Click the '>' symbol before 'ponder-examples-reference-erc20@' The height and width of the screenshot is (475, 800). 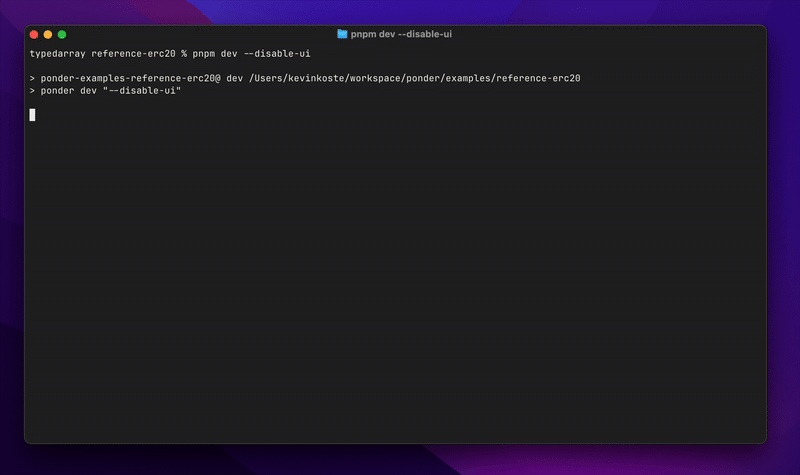coord(32,78)
